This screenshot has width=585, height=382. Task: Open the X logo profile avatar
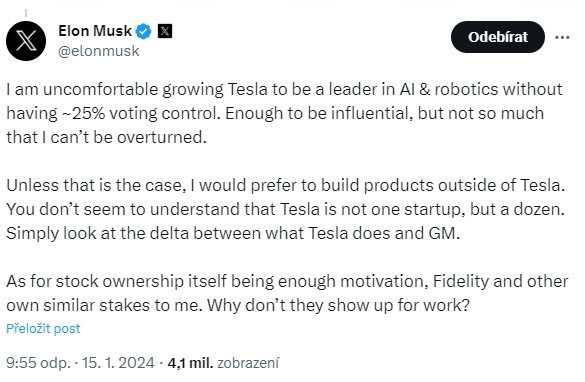click(x=26, y=41)
